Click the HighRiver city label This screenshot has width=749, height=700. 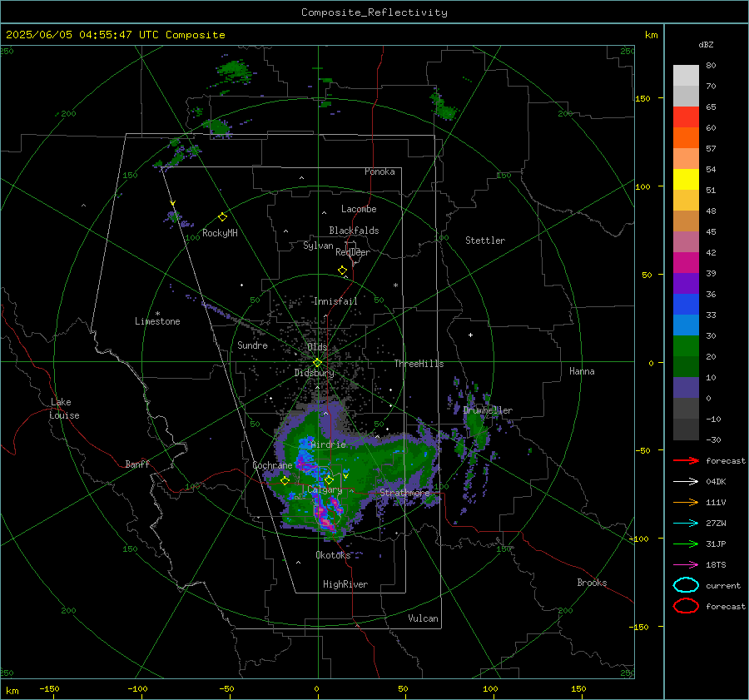(x=345, y=584)
